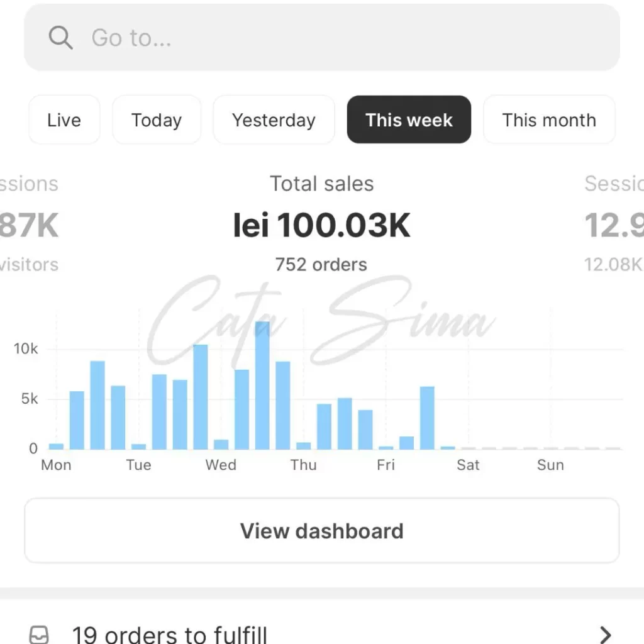Screen dimensions: 644x644
Task: Tap the Total sales lei 100.03K figure
Action: coord(321,225)
